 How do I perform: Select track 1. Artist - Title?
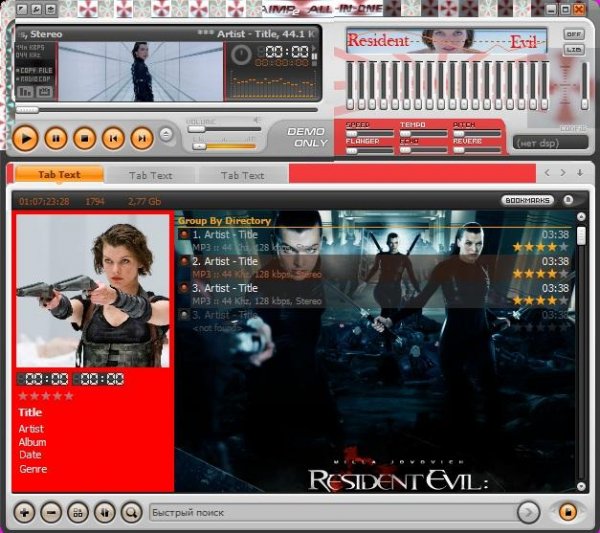[375, 241]
